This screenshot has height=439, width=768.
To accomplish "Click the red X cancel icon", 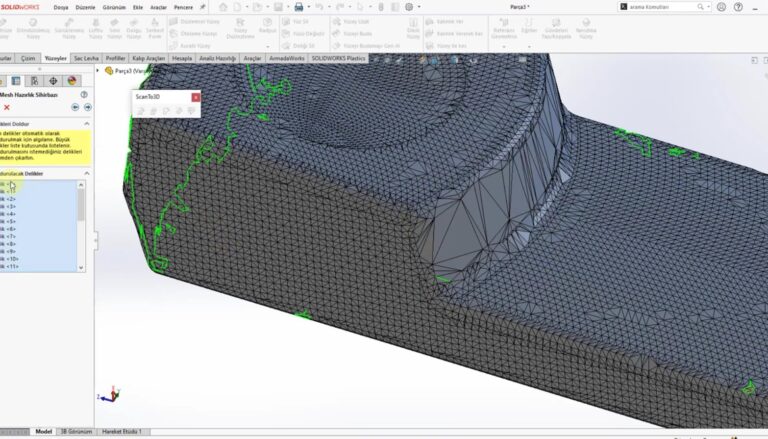I will [7, 107].
